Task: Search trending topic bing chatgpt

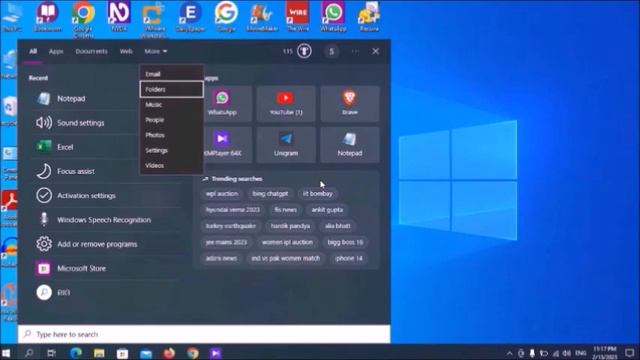Action: [270, 193]
